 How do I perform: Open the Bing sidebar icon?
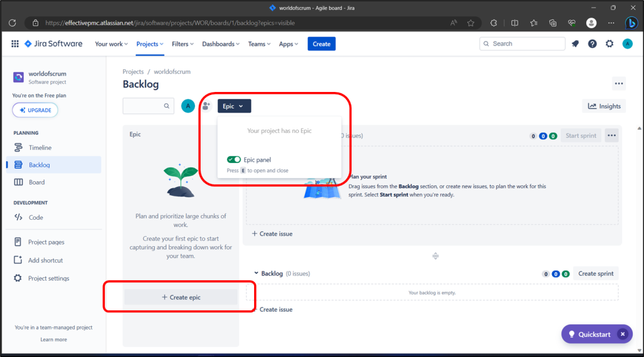pos(631,23)
